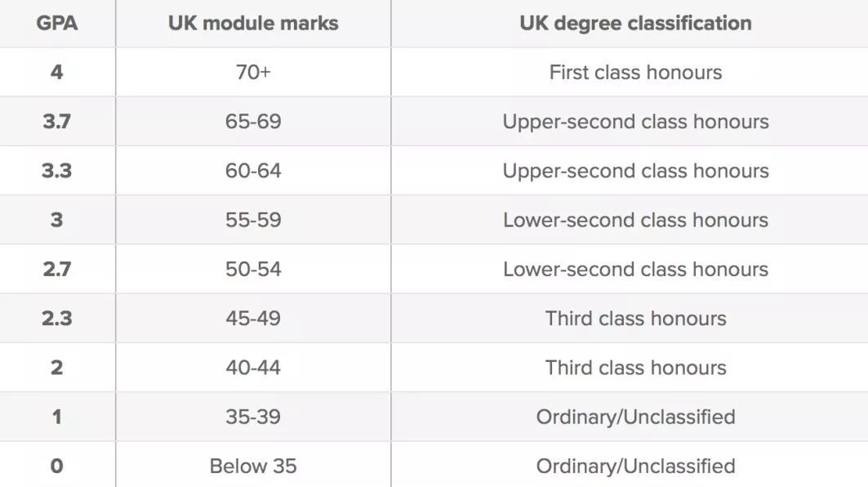Click Ordinary/Unclassified in the GPA 0 row

(x=635, y=466)
